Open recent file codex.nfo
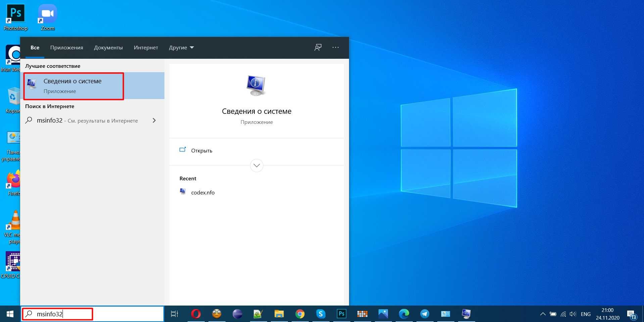644x322 pixels. (x=203, y=192)
